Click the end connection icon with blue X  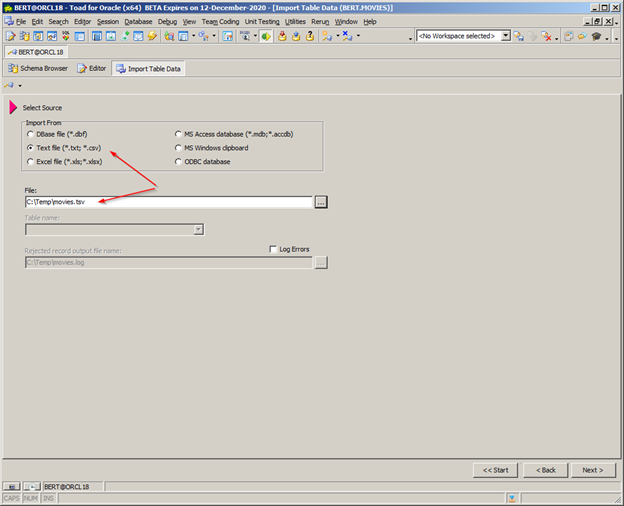click(x=347, y=36)
